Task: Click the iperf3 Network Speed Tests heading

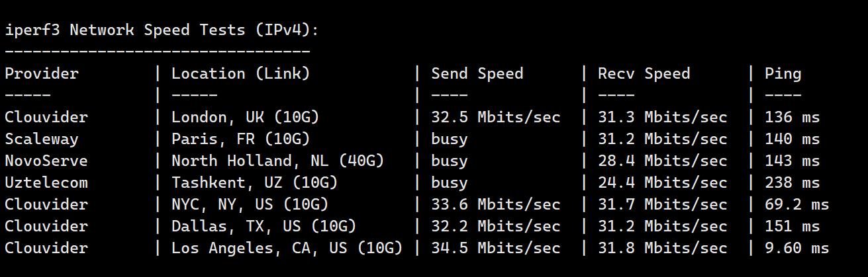Action: [162, 30]
